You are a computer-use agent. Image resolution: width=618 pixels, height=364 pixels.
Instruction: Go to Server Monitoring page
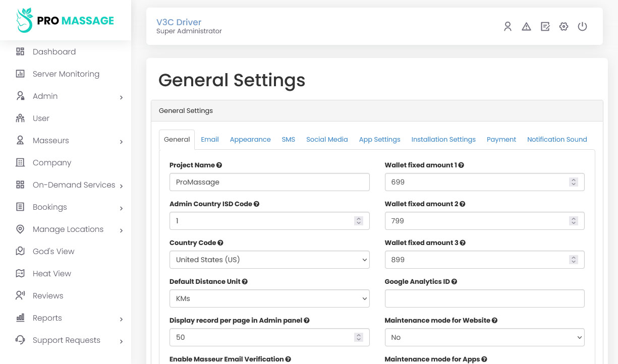(66, 74)
